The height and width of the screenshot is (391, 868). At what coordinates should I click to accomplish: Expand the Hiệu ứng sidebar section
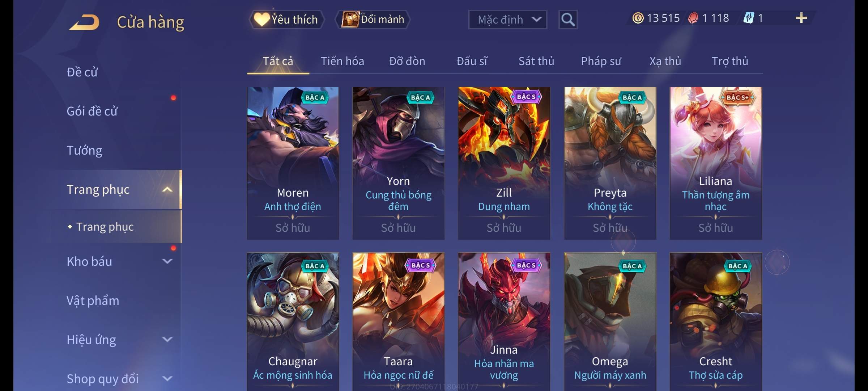click(167, 339)
